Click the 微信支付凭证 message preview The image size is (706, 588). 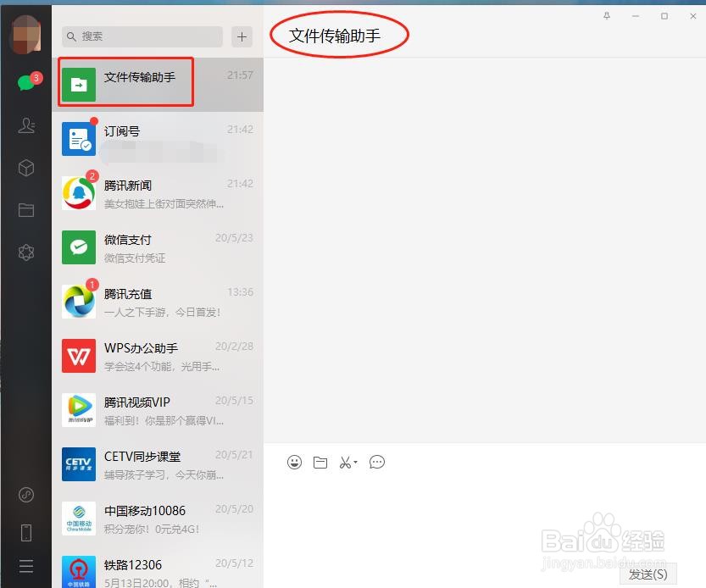(x=135, y=258)
